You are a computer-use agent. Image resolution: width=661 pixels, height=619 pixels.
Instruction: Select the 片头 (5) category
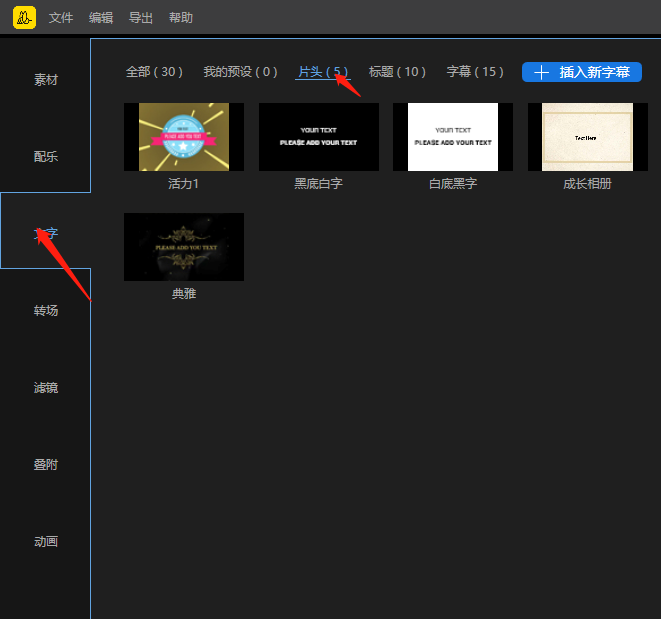[x=323, y=72]
